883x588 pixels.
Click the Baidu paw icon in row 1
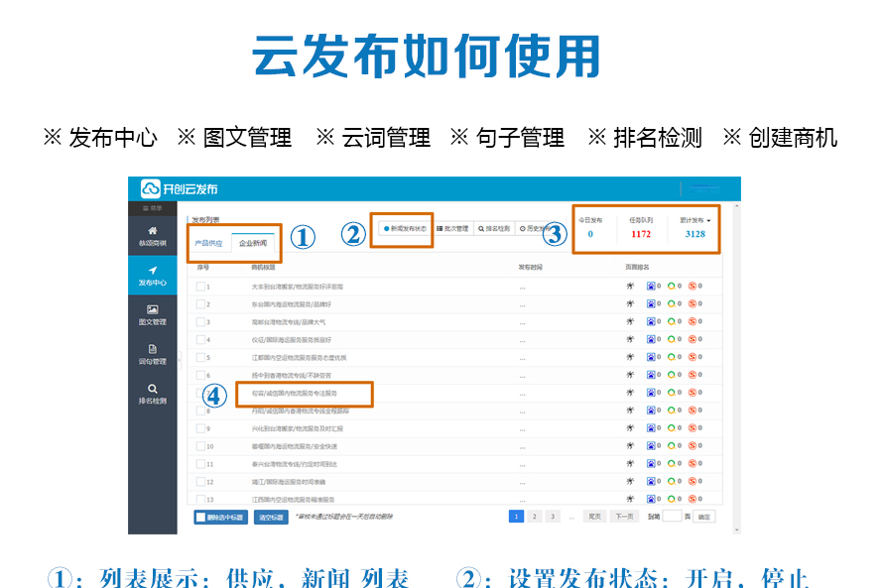[x=651, y=286]
